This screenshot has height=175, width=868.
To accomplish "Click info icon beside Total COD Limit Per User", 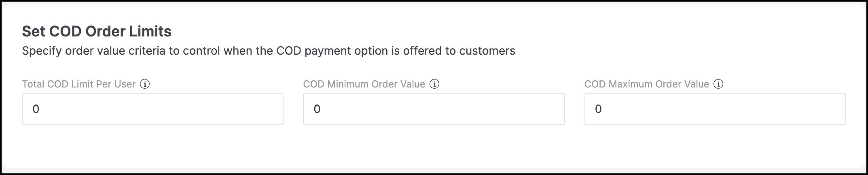I will (145, 84).
